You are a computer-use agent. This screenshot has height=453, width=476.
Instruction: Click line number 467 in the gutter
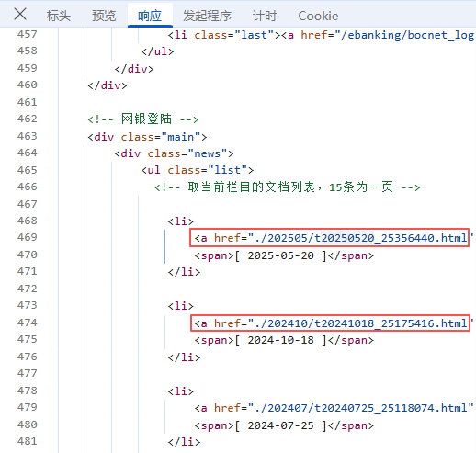pos(28,204)
